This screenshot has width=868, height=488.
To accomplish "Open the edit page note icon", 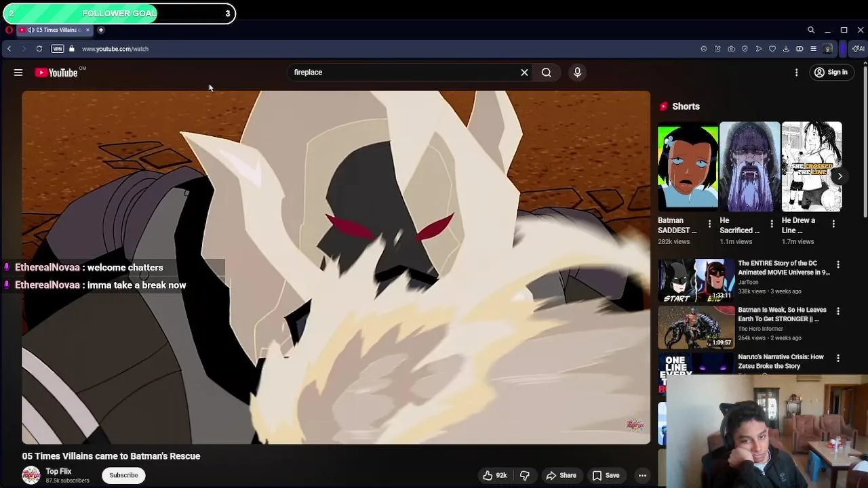I will click(x=717, y=49).
